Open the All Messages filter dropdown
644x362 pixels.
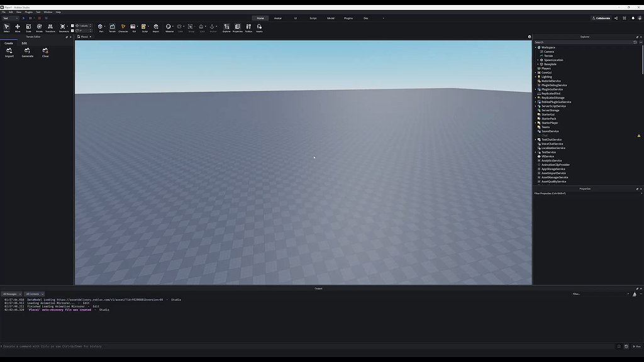[11, 294]
